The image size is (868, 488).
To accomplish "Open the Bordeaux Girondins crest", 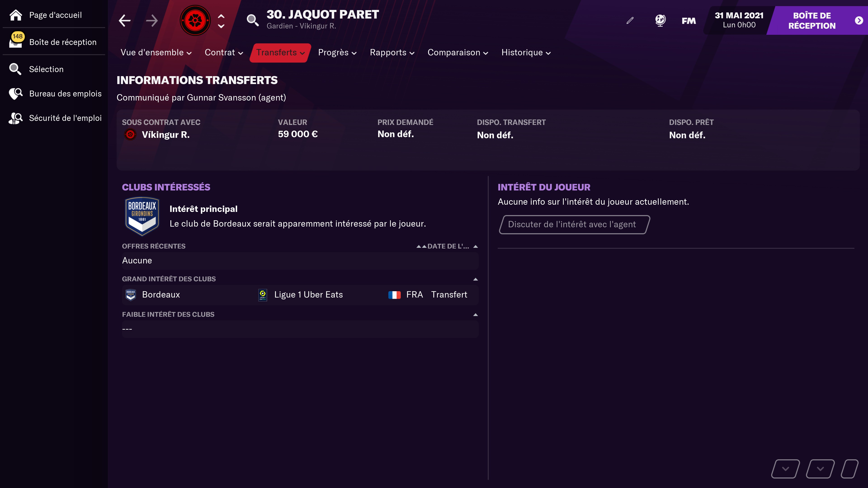I will pyautogui.click(x=142, y=216).
